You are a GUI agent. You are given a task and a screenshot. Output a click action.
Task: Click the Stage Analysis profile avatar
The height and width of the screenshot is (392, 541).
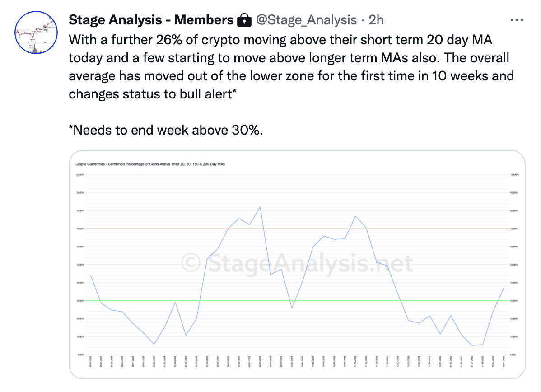point(36,33)
